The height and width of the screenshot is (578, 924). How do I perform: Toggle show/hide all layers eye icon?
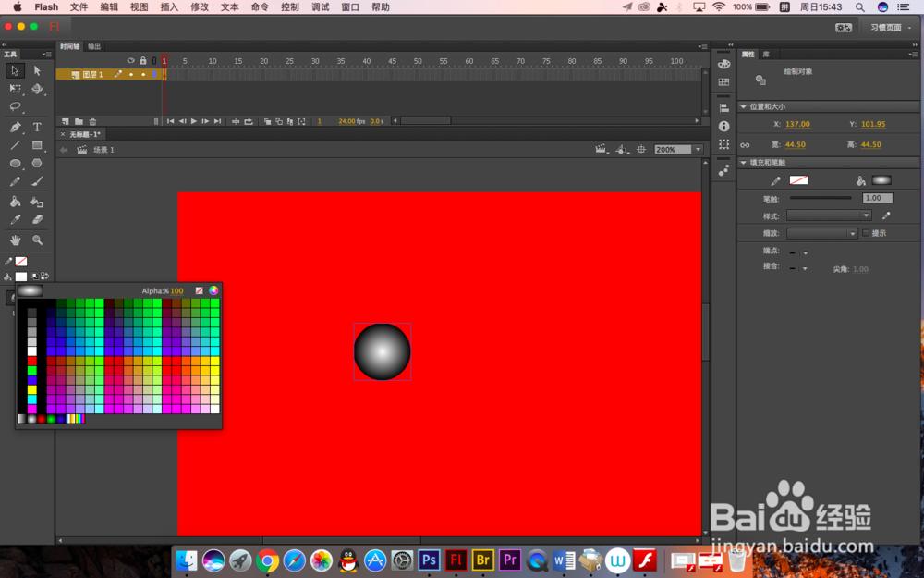coord(131,61)
